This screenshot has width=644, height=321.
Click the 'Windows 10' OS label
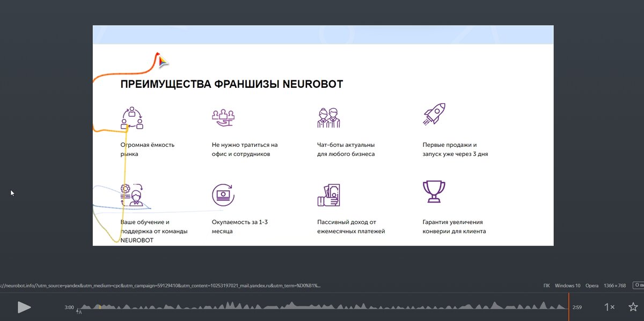(x=567, y=286)
